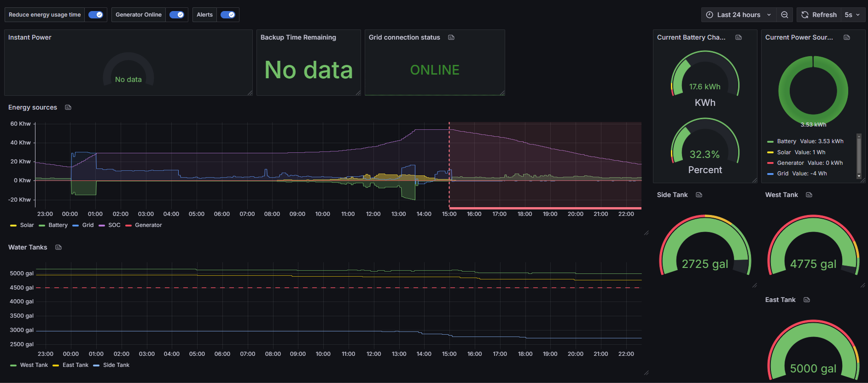The height and width of the screenshot is (383, 868).
Task: Click the Backup Time Remaining No data value
Action: (x=309, y=70)
